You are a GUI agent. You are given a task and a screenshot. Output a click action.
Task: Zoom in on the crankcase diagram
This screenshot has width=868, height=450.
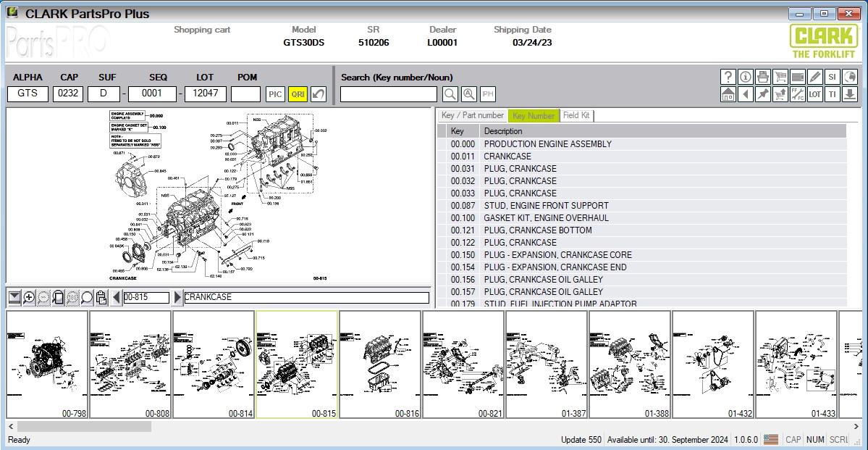28,297
